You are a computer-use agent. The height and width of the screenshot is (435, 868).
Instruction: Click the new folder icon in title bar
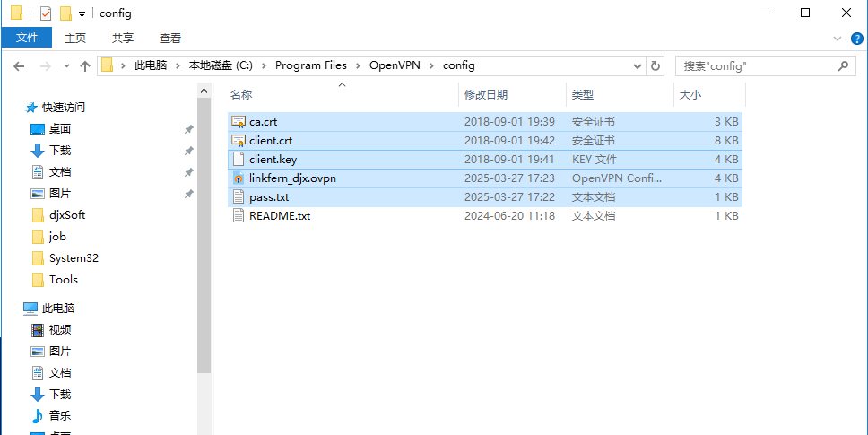[65, 13]
